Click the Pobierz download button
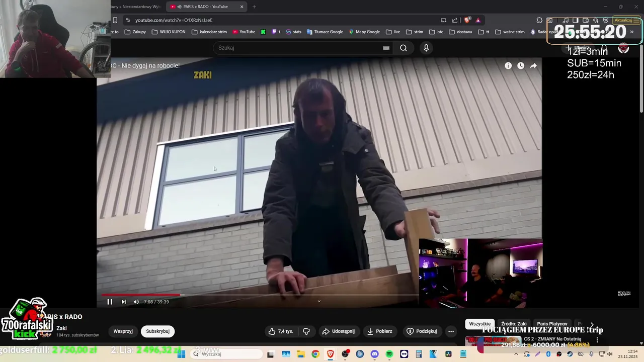The image size is (644, 362). click(380, 331)
